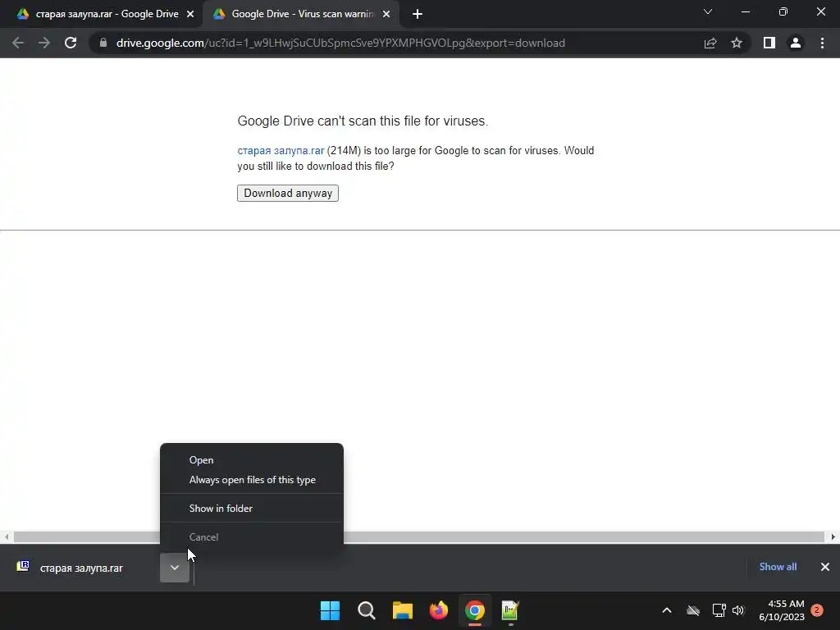
Task: Click the Chrome taskbar icon
Action: pyautogui.click(x=475, y=610)
